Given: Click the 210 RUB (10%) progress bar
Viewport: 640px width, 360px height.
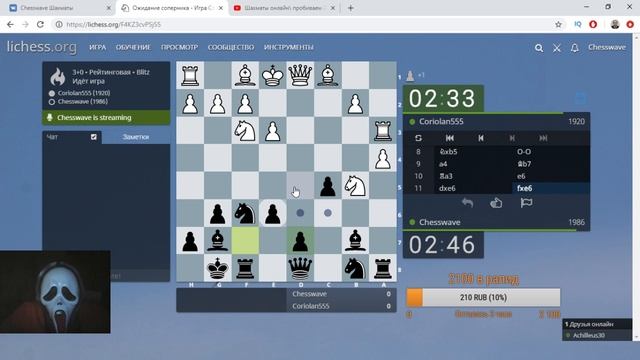Looking at the screenshot, I should pos(483,298).
